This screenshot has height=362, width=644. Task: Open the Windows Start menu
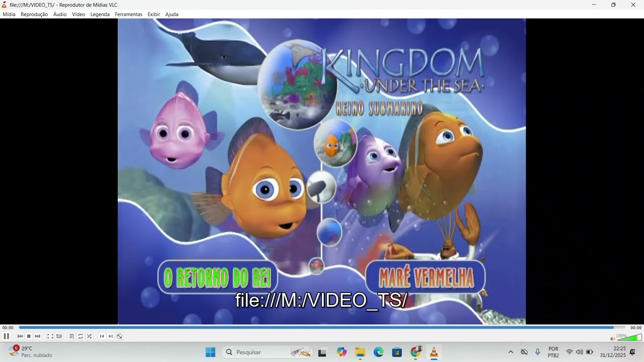210,352
